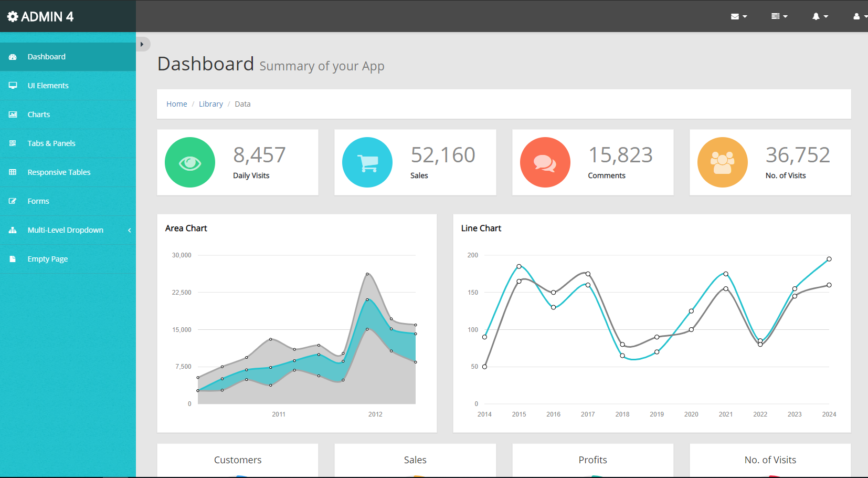The image size is (868, 478).
Task: Click the orange users group icon
Action: click(x=722, y=162)
